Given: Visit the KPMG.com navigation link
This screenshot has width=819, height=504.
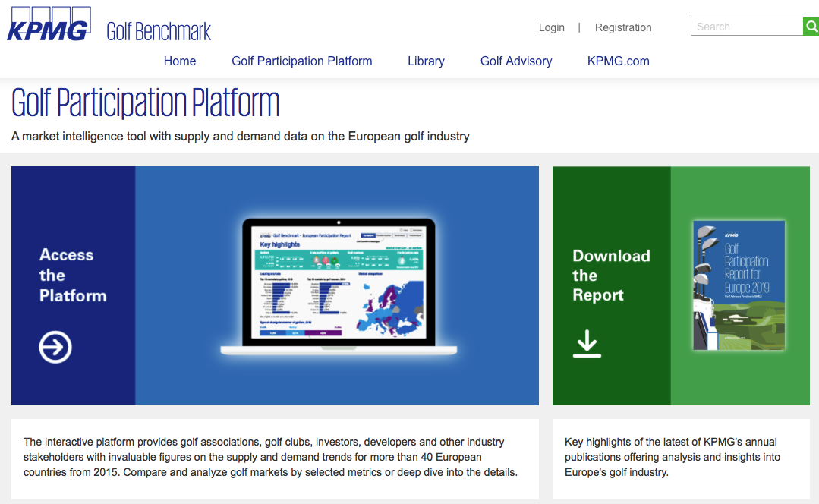Looking at the screenshot, I should 618,61.
